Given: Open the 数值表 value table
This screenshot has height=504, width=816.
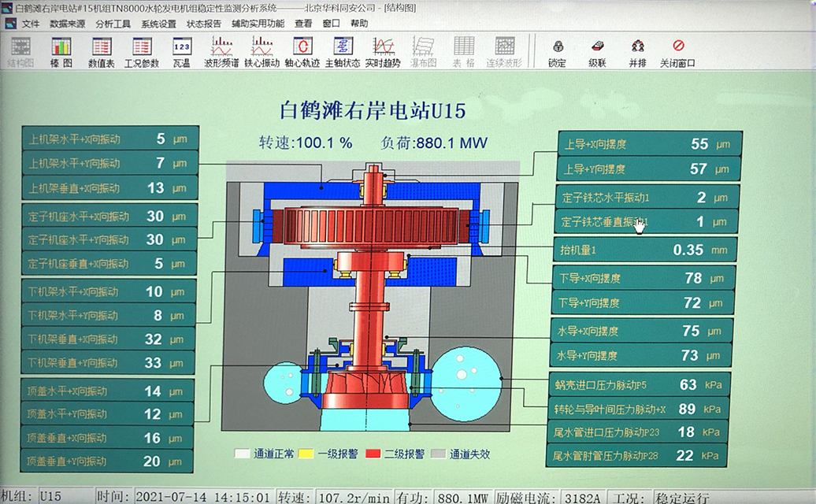Looking at the screenshot, I should pos(101,51).
